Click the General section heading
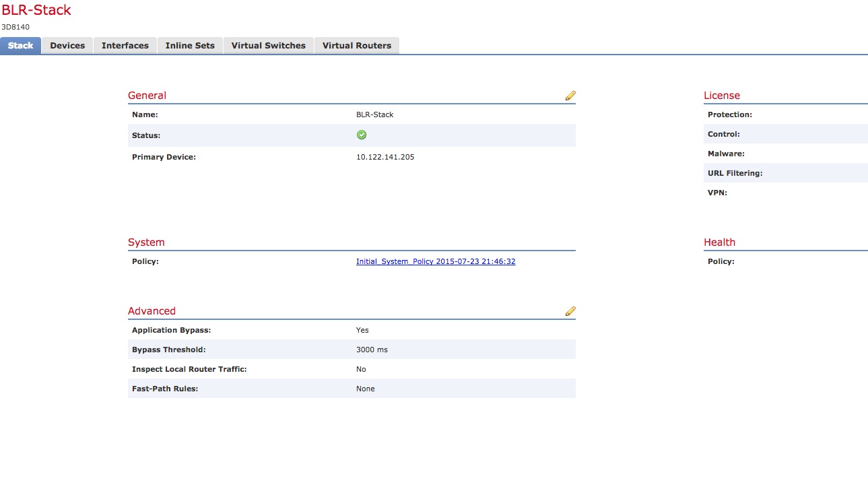This screenshot has width=868, height=491. point(147,96)
